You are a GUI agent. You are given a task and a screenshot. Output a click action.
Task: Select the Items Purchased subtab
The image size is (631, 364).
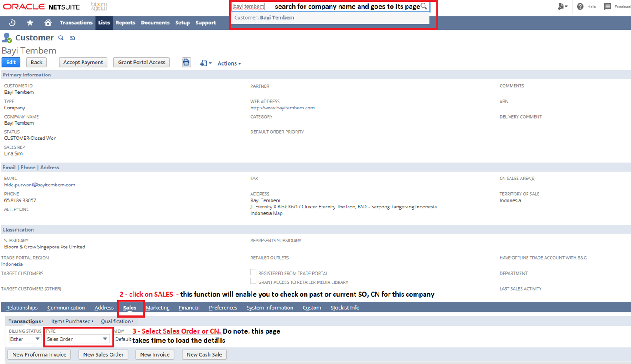point(71,321)
